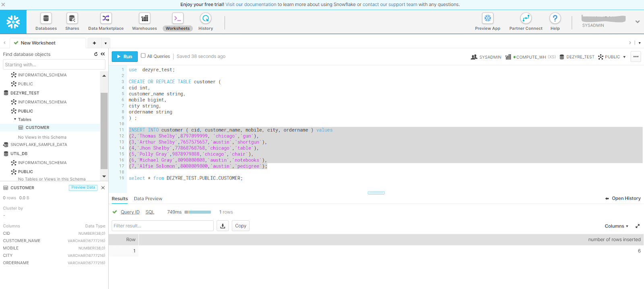Copy the query results
This screenshot has height=289, width=644.
(241, 226)
